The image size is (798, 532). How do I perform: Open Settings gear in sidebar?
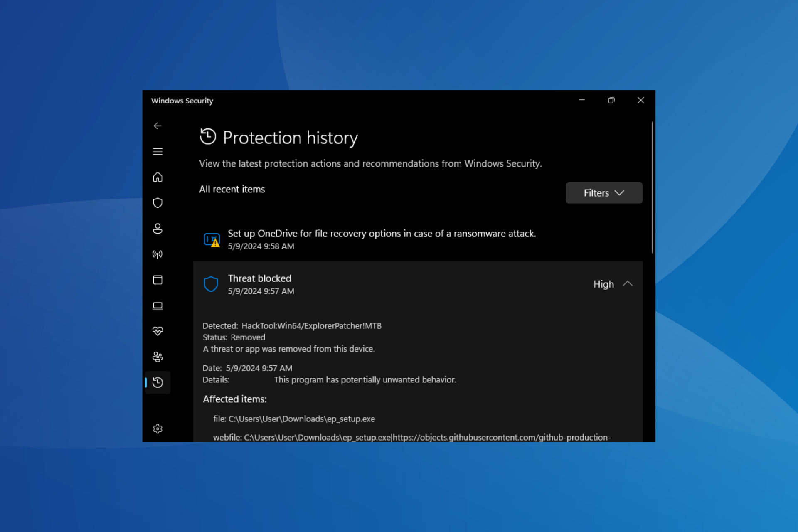158,429
